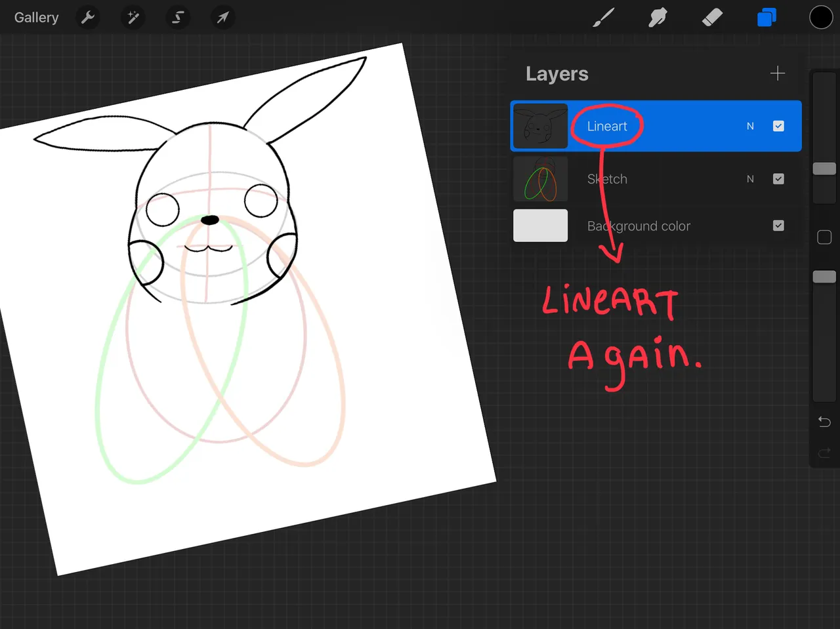Viewport: 840px width, 629px height.
Task: Click the Layers panel title
Action: pos(557,74)
